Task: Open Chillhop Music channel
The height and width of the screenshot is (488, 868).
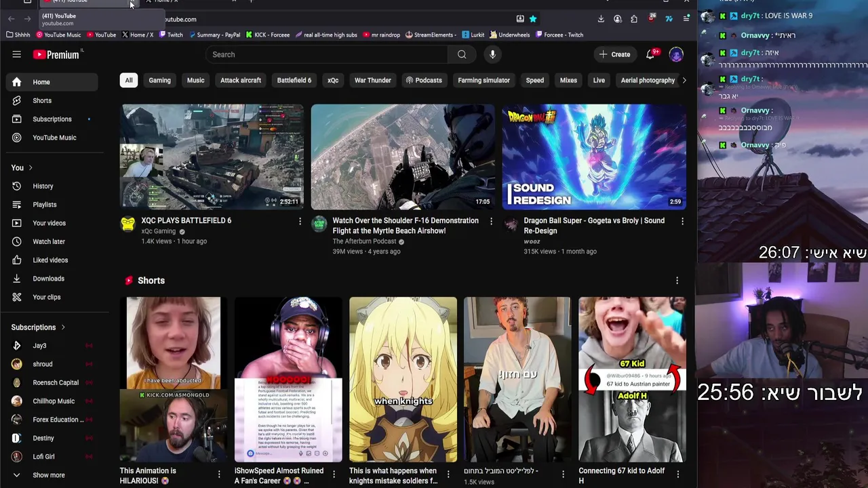Action: pos(52,401)
